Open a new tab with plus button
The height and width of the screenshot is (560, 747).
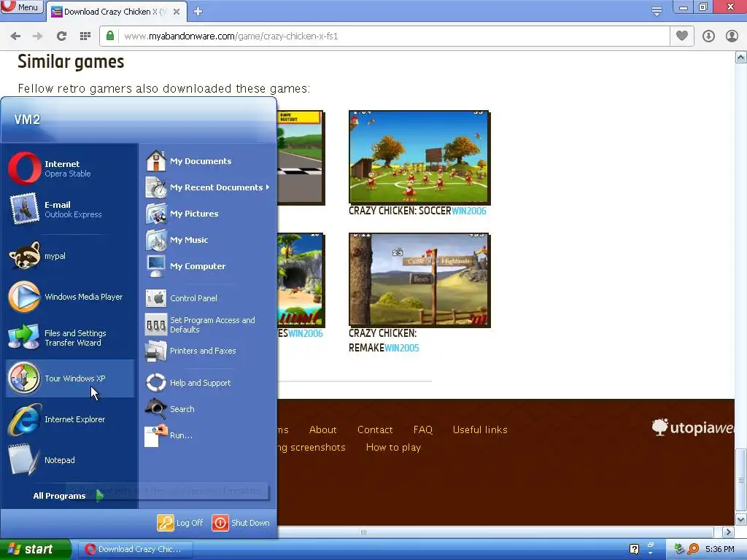coord(198,12)
